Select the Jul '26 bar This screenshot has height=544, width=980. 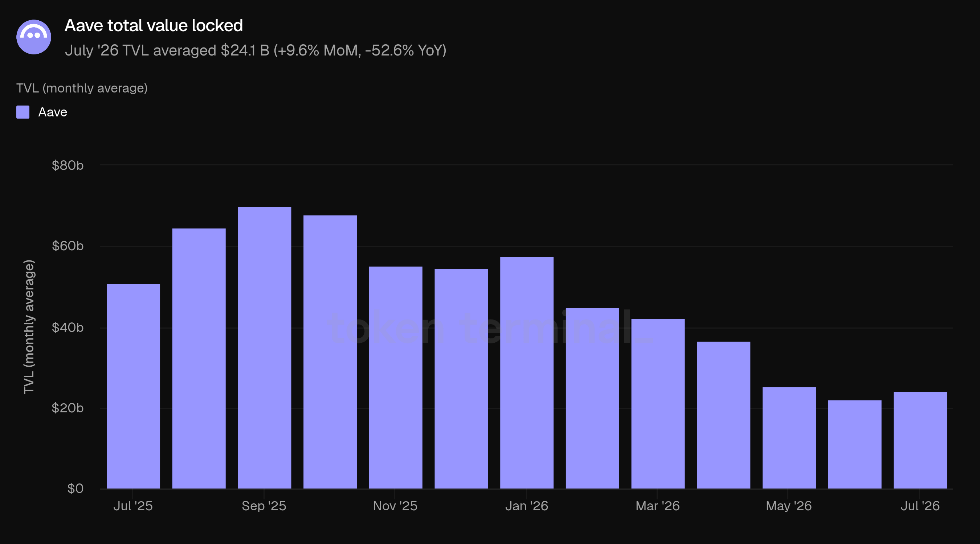(x=920, y=440)
